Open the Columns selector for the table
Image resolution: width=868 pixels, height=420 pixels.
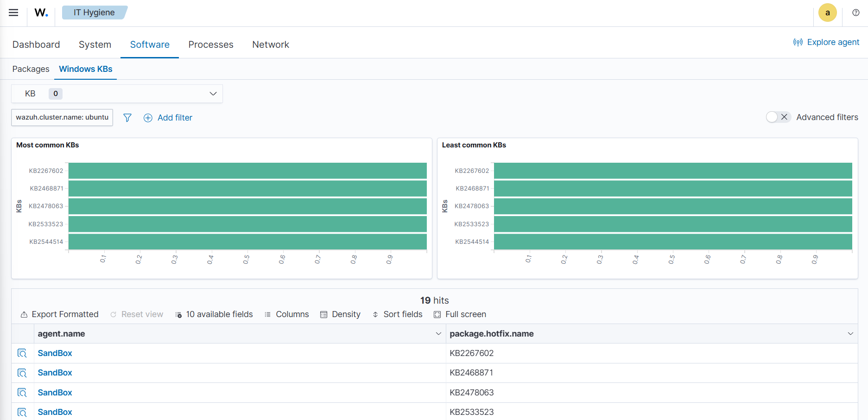click(x=287, y=314)
